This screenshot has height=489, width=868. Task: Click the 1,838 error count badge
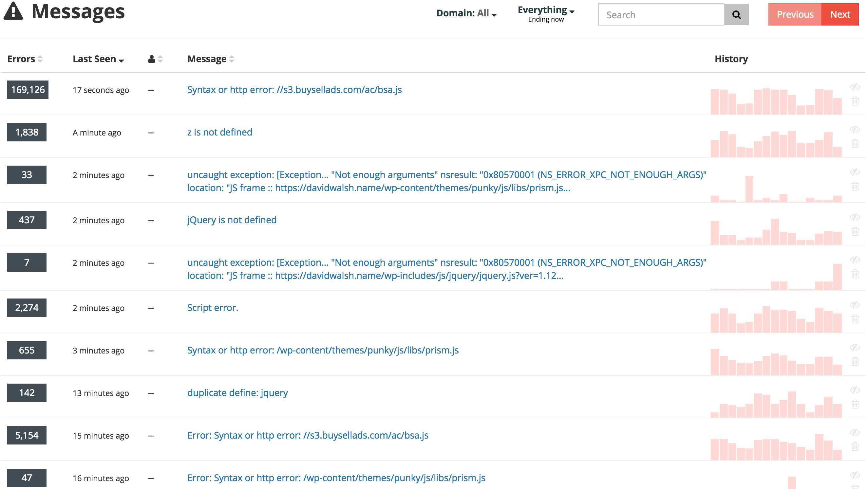(27, 132)
